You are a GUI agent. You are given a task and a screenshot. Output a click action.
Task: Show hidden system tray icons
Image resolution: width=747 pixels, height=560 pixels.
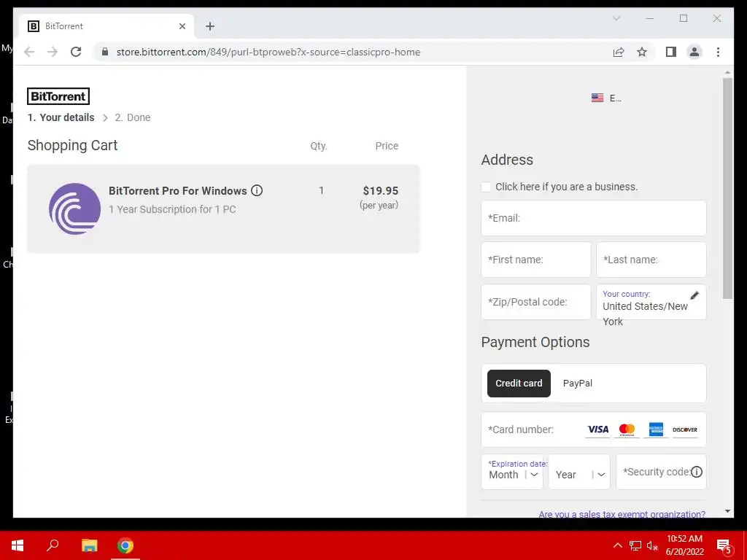617,545
